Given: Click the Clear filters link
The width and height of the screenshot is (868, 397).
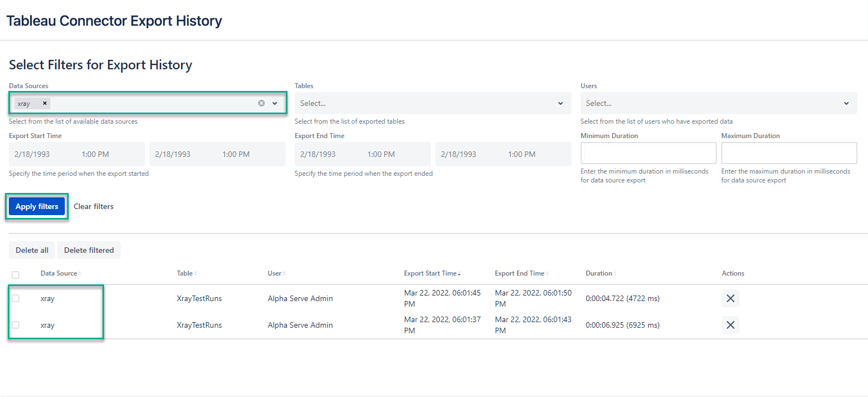Looking at the screenshot, I should tap(93, 206).
